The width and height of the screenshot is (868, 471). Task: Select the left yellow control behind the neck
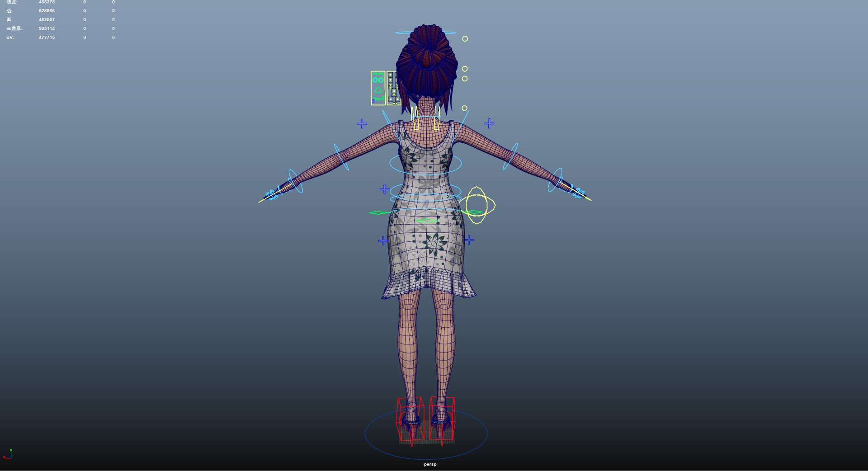point(415,118)
